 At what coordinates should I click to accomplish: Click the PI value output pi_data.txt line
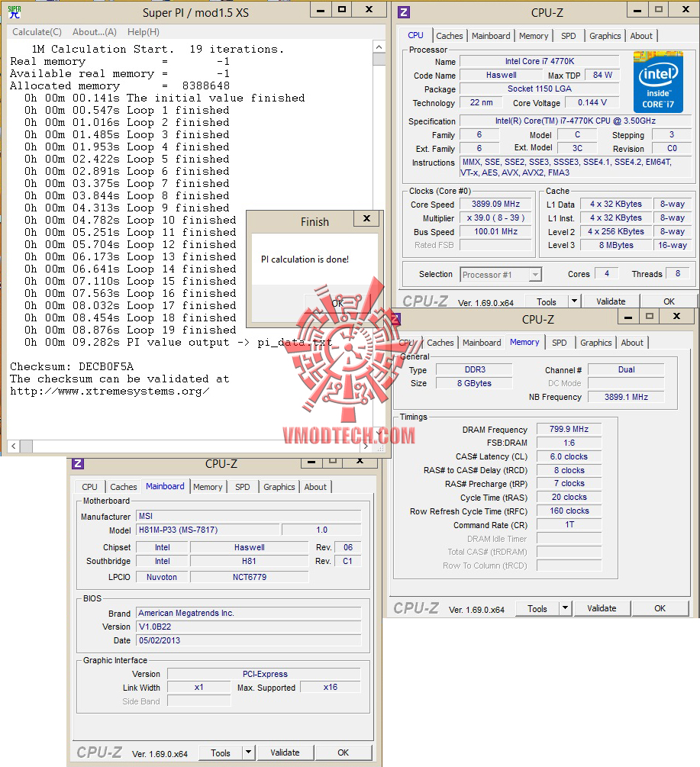pyautogui.click(x=178, y=343)
